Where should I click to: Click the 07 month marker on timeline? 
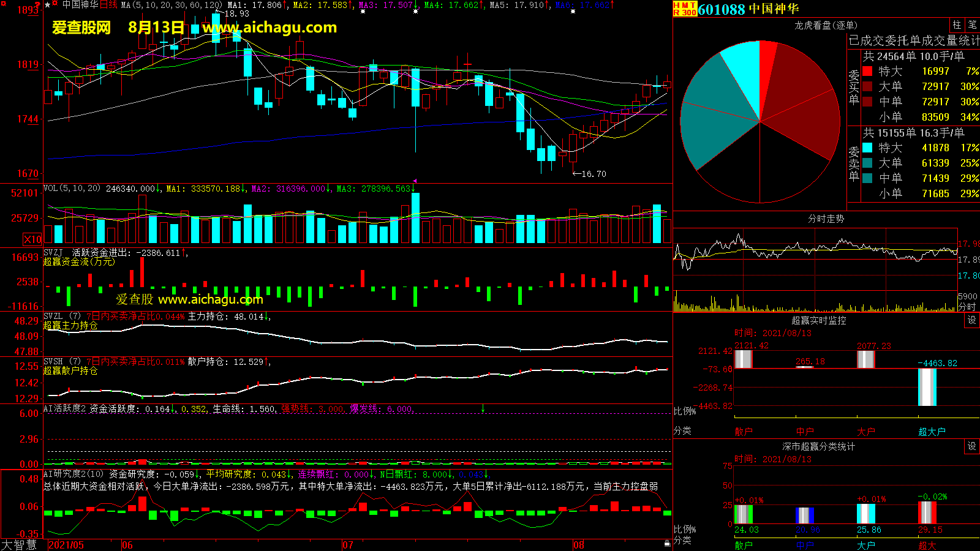point(347,545)
